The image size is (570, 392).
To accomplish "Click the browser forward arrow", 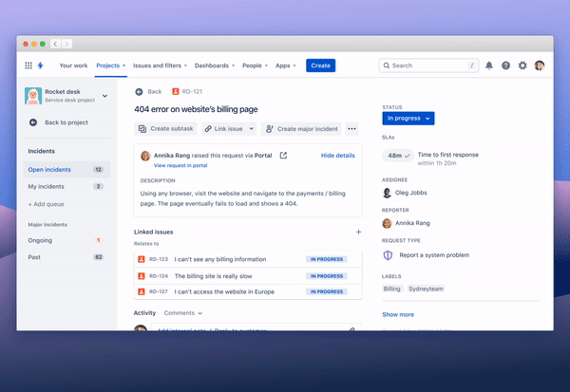I will point(66,44).
